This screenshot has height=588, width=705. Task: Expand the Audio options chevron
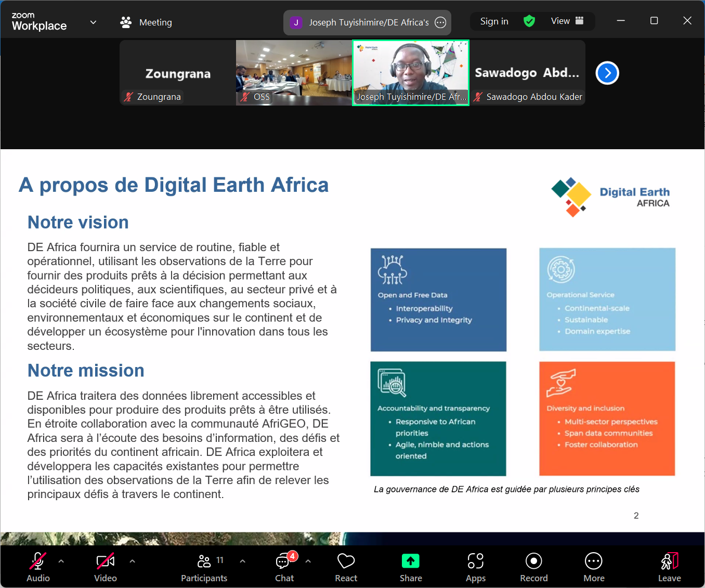point(61,561)
